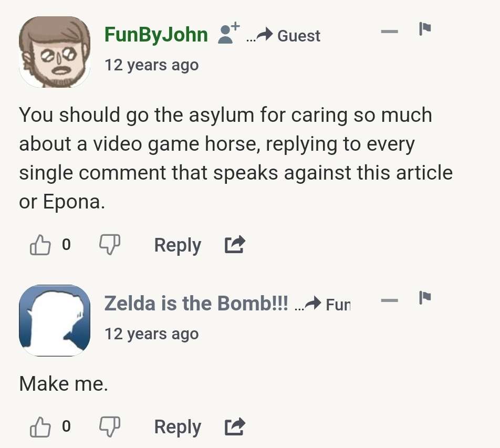The image size is (500, 448).
Task: Flag Zelda is the Bomb!!!'s comment
Action: click(424, 297)
